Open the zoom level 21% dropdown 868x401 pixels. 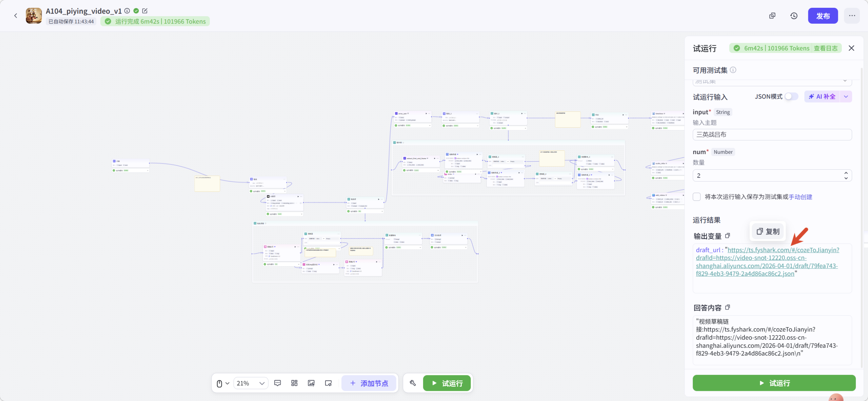[x=251, y=383]
